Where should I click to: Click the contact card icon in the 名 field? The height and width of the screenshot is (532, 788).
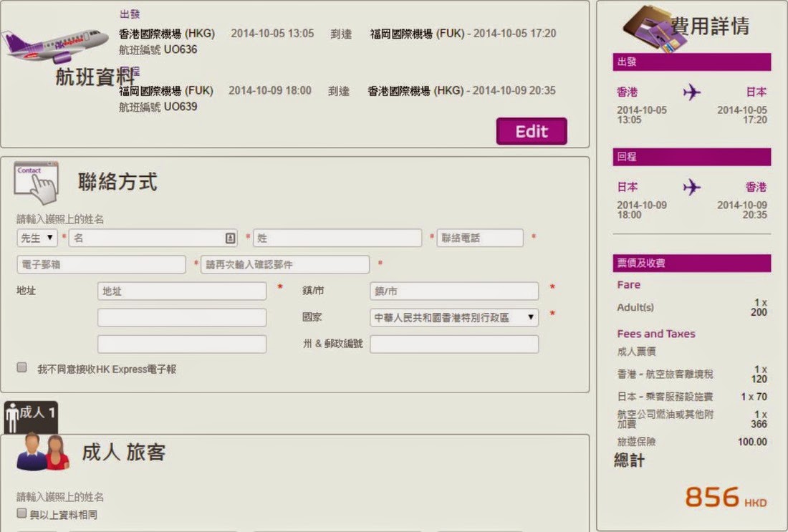tap(230, 238)
